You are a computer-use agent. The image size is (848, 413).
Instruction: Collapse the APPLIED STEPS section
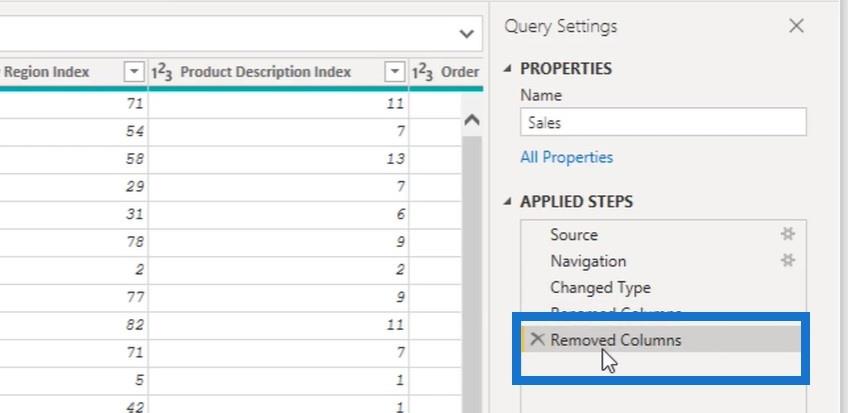pyautogui.click(x=507, y=202)
